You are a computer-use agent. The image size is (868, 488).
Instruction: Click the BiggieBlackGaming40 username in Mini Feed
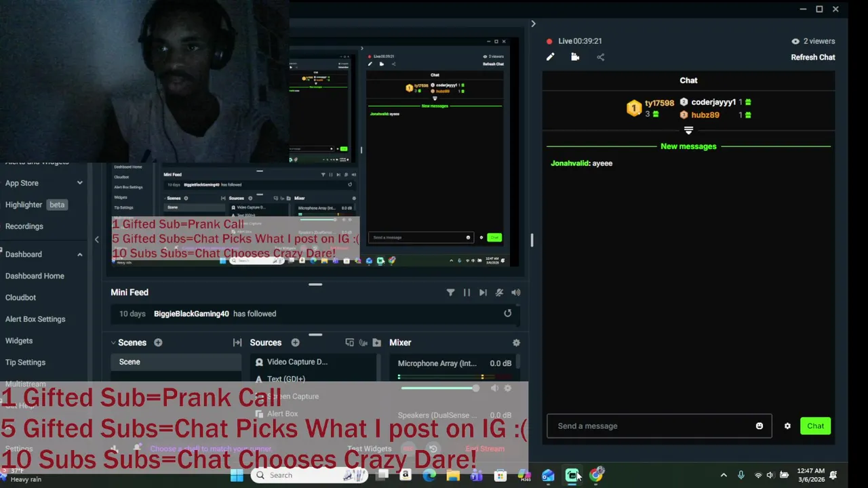pyautogui.click(x=191, y=314)
